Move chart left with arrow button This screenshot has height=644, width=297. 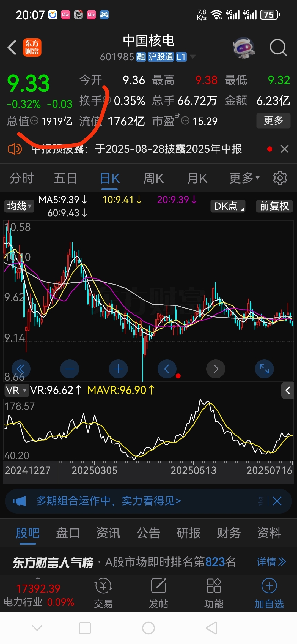pos(167,369)
